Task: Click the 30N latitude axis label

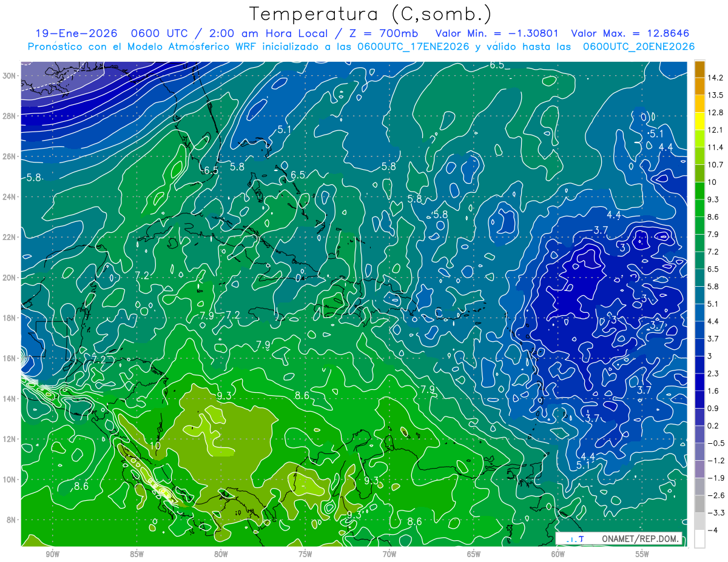Action: pyautogui.click(x=10, y=76)
